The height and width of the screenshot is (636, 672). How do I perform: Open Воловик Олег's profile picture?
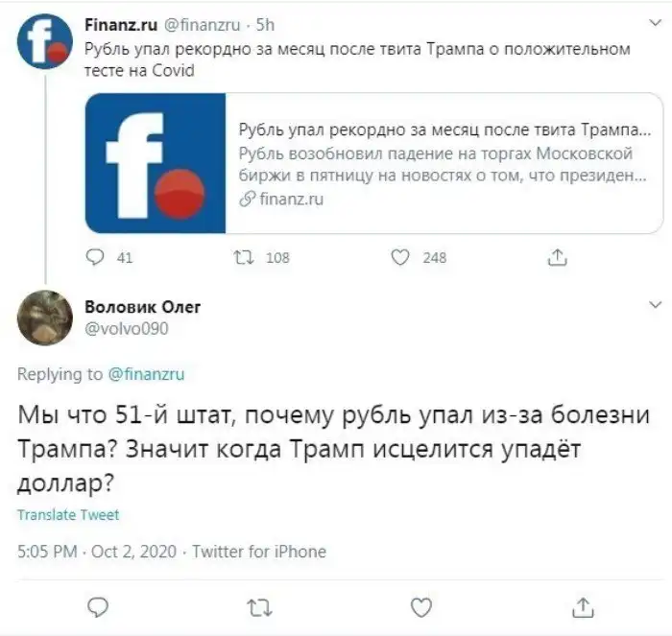click(45, 317)
